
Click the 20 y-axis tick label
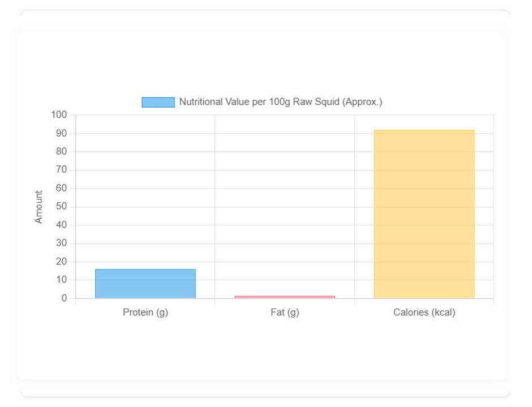click(x=62, y=262)
